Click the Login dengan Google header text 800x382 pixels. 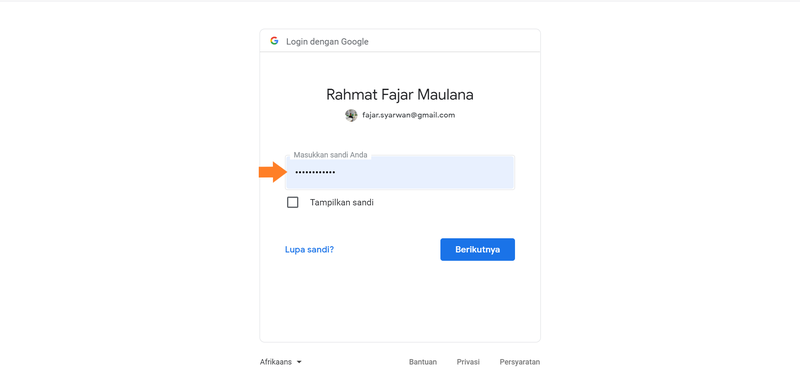[327, 41]
